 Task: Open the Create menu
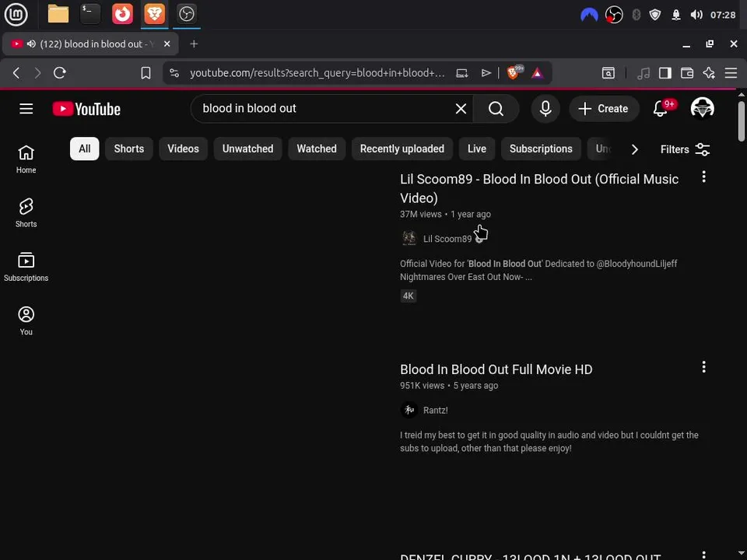[x=604, y=109]
